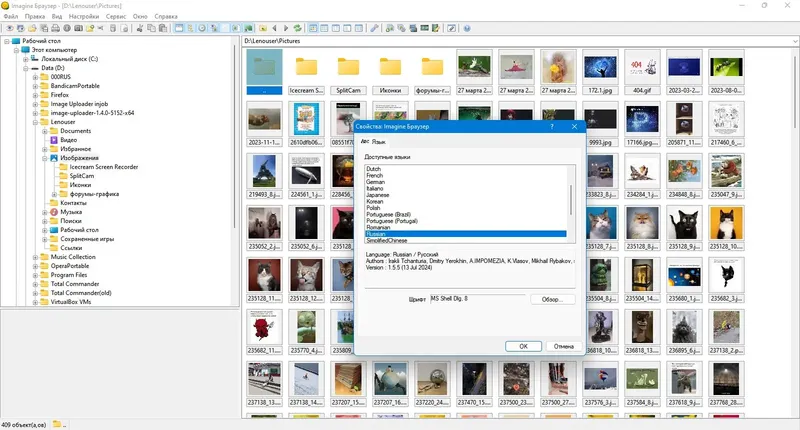Screen dimensions: 800x430
Task: Collapse the Изображения tree node
Action: point(45,158)
